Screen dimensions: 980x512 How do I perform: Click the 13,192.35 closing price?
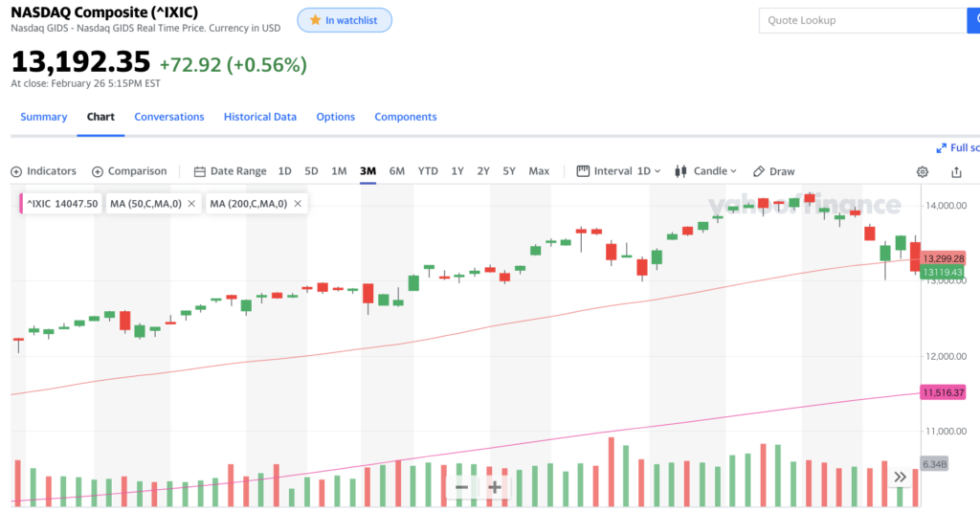80,62
